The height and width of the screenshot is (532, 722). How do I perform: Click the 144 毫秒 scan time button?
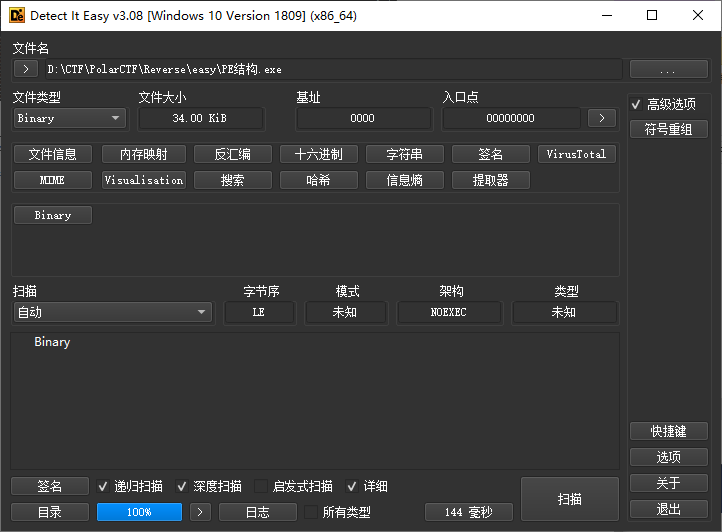[x=469, y=512]
